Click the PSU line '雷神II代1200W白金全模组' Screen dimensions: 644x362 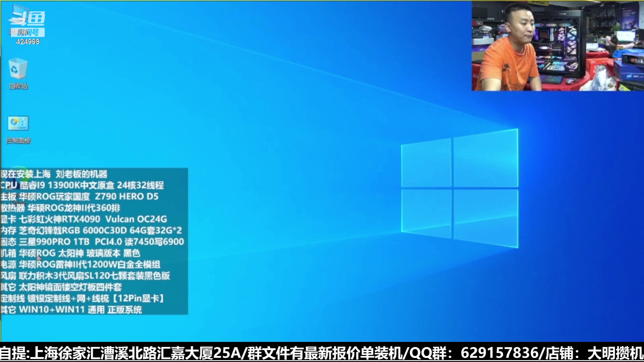(108, 264)
